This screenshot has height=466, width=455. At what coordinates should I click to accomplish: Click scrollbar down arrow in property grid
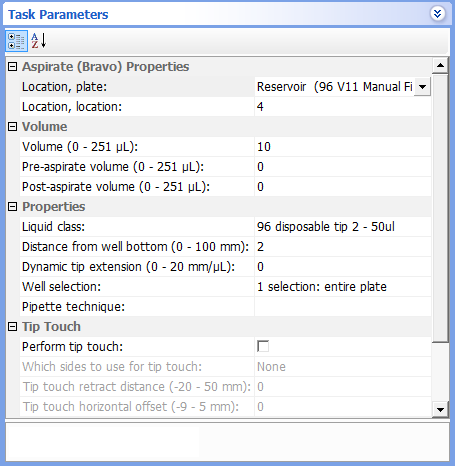(440, 409)
